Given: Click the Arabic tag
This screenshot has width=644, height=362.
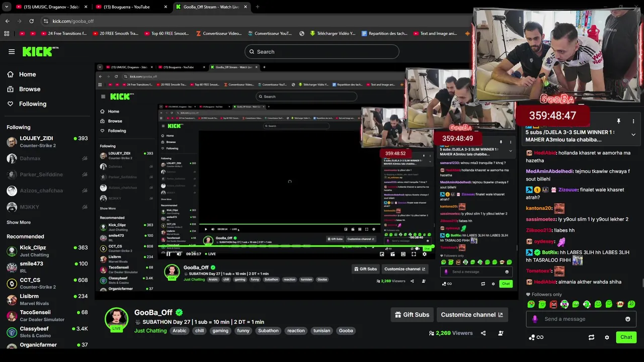Looking at the screenshot, I should [x=180, y=331].
